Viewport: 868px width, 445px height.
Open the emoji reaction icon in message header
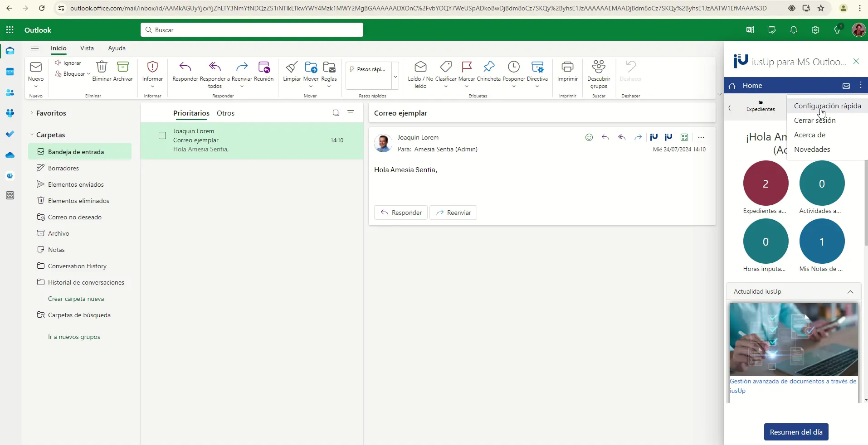pos(589,137)
